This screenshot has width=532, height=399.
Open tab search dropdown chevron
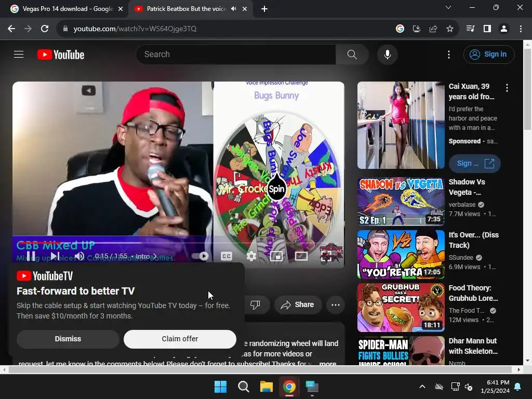[448, 7]
